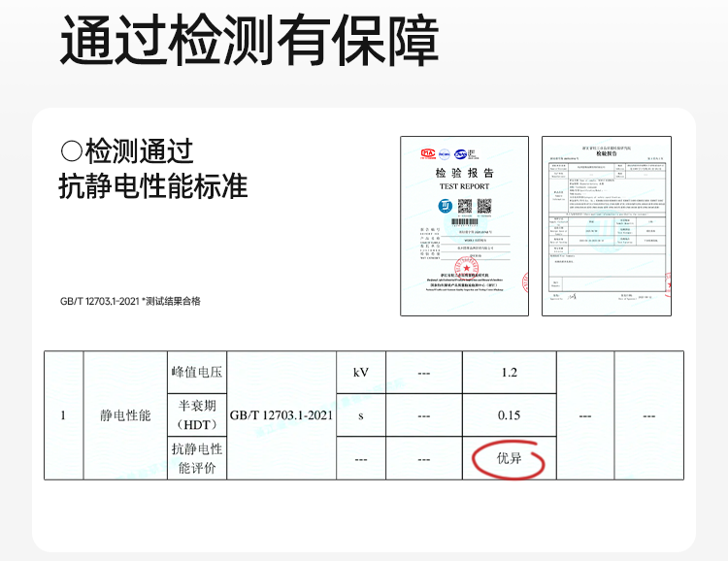This screenshot has height=561, width=728.
Task: Click the left QR code on test report
Action: point(465,206)
